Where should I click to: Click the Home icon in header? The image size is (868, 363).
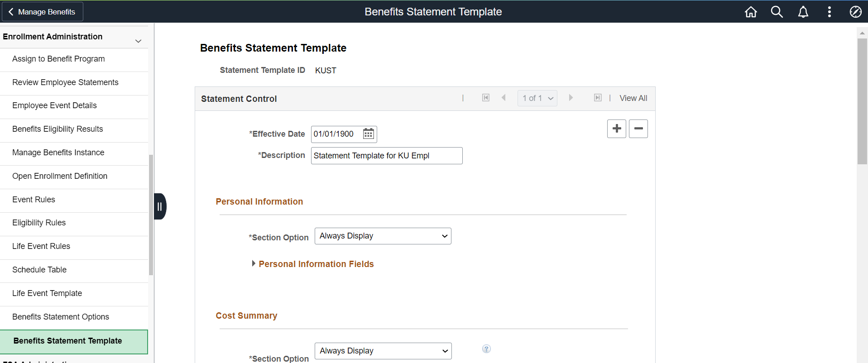point(751,12)
